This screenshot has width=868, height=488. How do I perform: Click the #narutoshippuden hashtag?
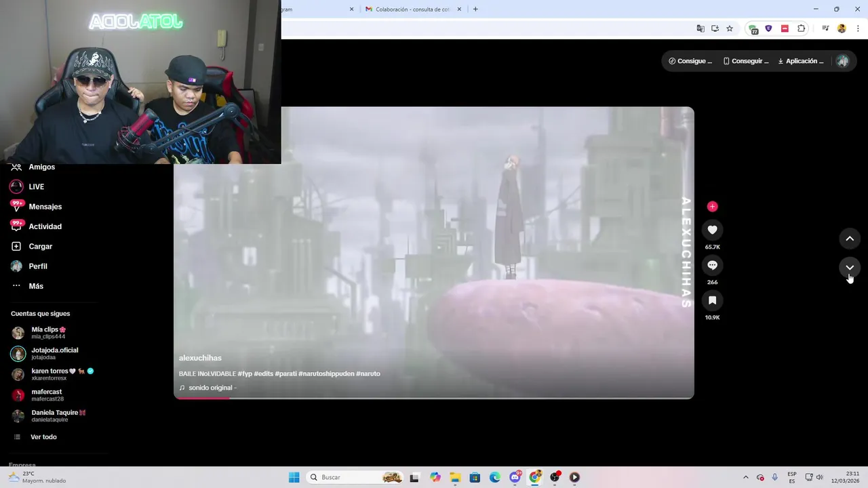click(326, 373)
